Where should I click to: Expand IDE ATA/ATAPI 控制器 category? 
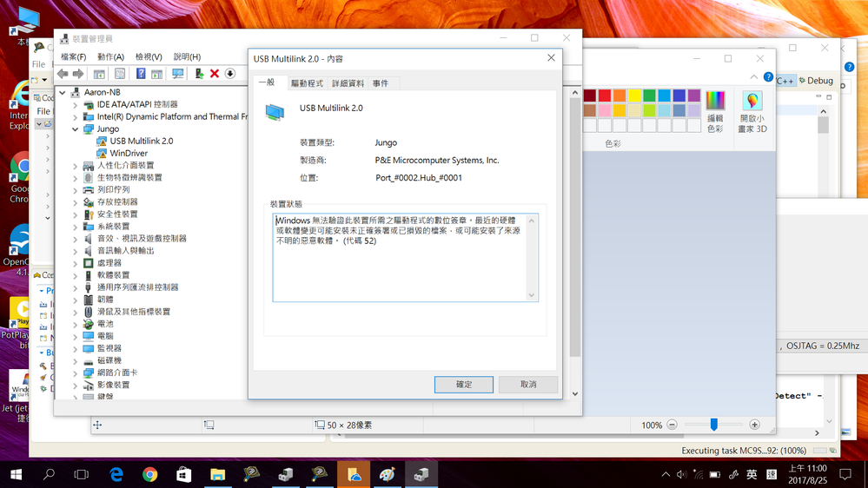coord(76,104)
